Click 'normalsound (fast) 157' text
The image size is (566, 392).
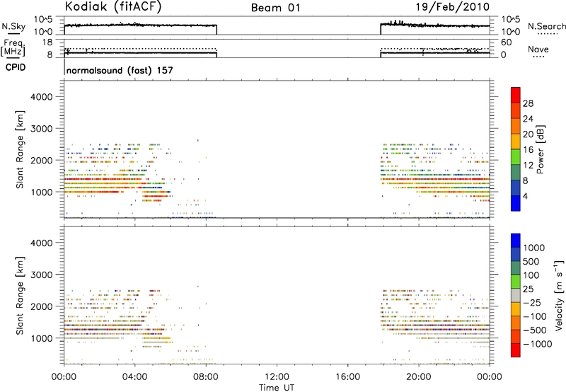(x=120, y=70)
